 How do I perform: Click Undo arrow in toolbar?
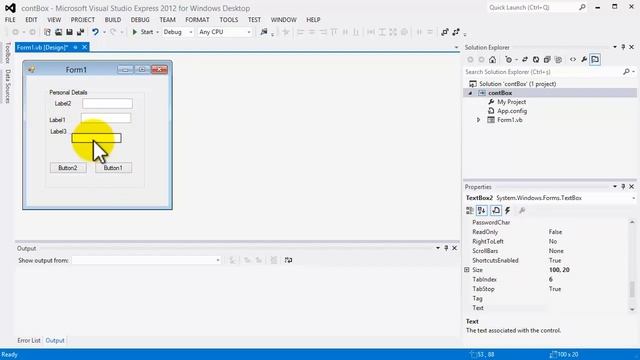point(95,32)
